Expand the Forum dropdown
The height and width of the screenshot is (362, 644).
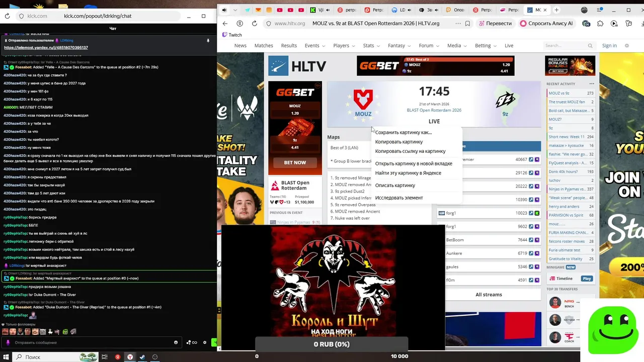click(429, 46)
